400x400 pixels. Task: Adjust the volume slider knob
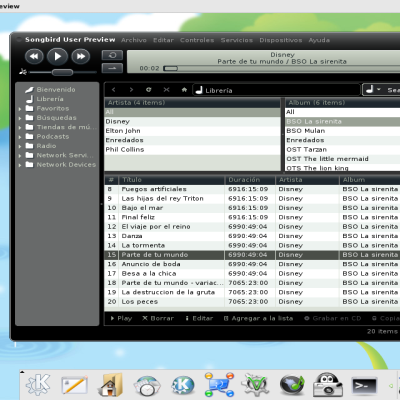click(62, 72)
